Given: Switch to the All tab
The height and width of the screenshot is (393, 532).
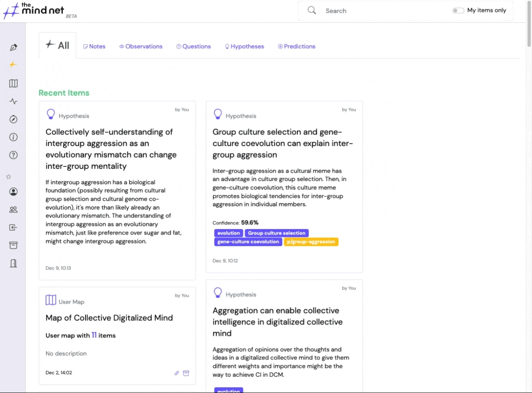Looking at the screenshot, I should point(57,45).
